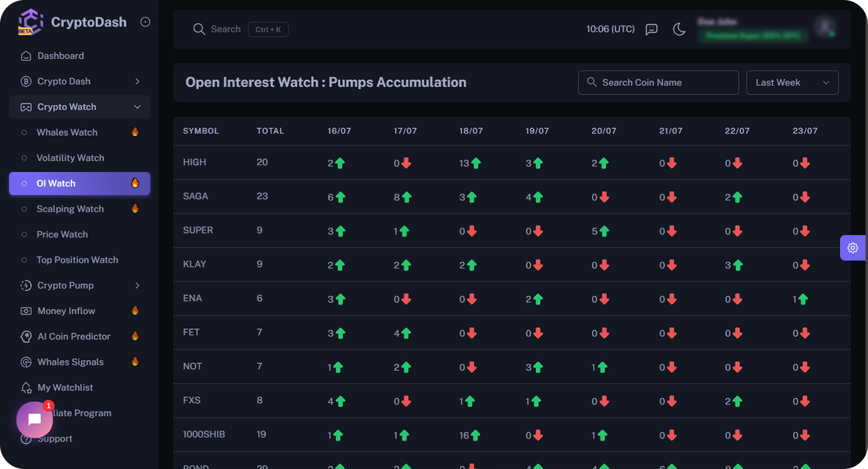Click the fire icon next to Scalping Watch

click(135, 208)
